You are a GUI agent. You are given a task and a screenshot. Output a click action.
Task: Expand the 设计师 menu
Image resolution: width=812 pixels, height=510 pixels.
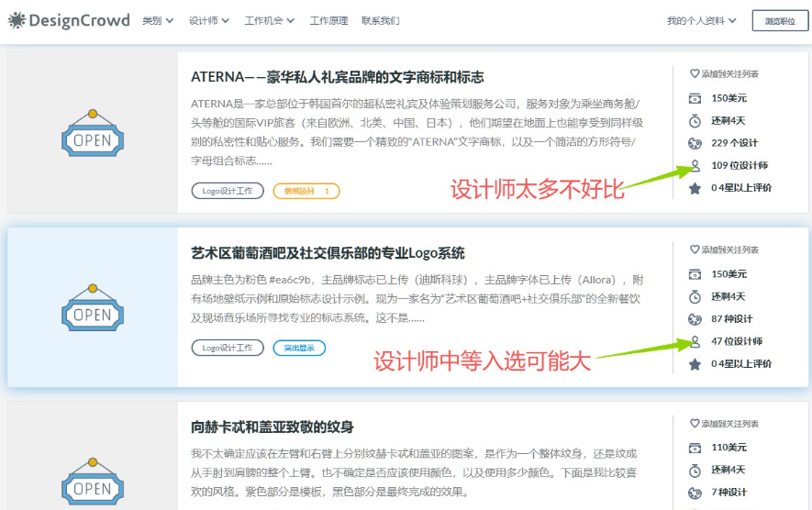(208, 21)
